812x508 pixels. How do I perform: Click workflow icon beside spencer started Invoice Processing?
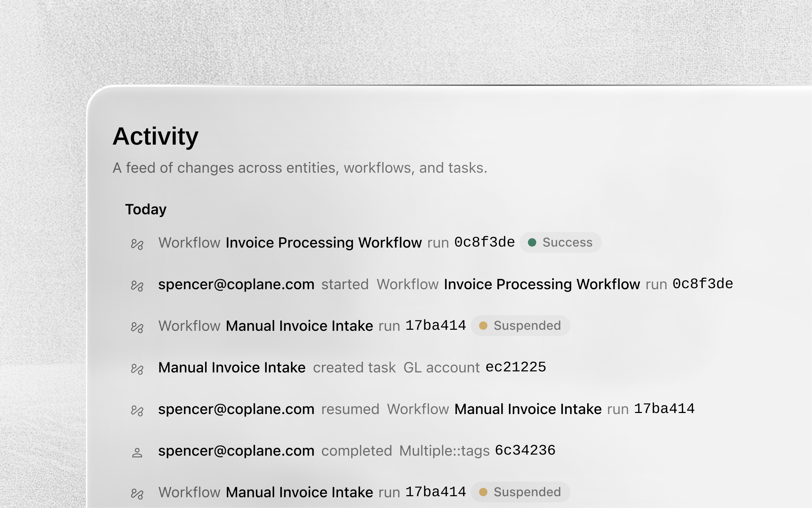(x=137, y=286)
